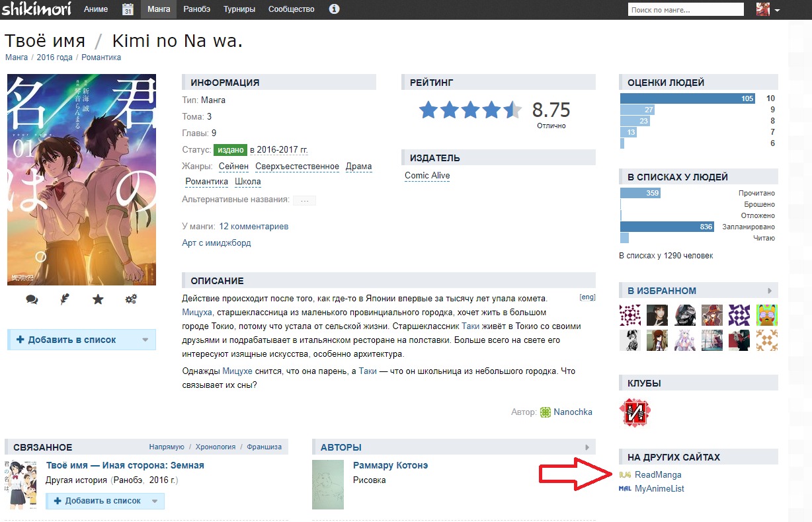The height and width of the screenshot is (522, 812).
Task: Expand alternative names ellipsis
Action: (x=304, y=200)
